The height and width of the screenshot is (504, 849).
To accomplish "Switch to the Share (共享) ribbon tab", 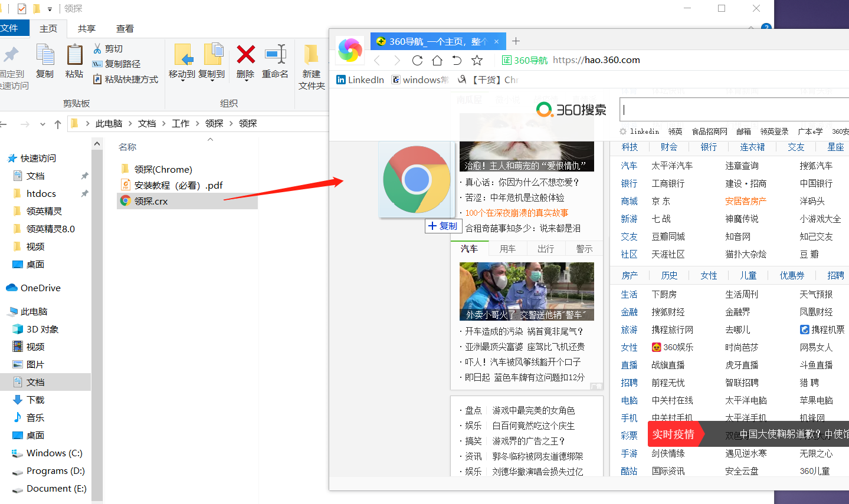I will coord(87,28).
